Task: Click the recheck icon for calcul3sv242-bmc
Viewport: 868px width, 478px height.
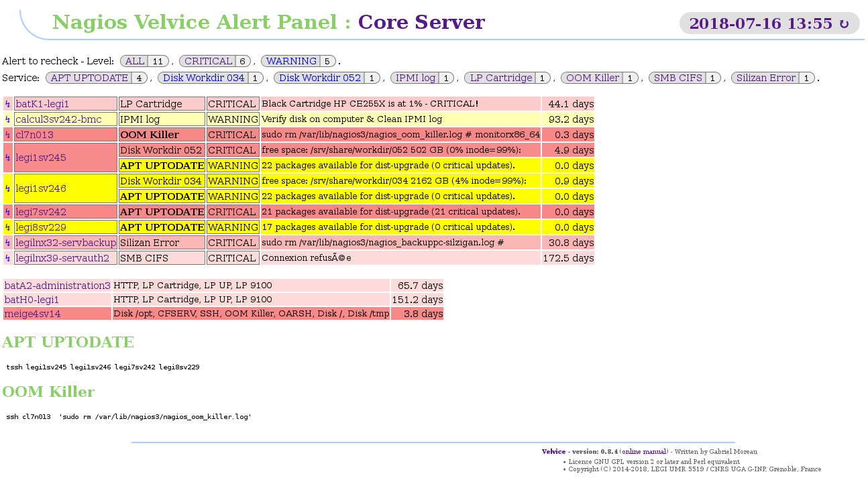Action: coord(8,119)
